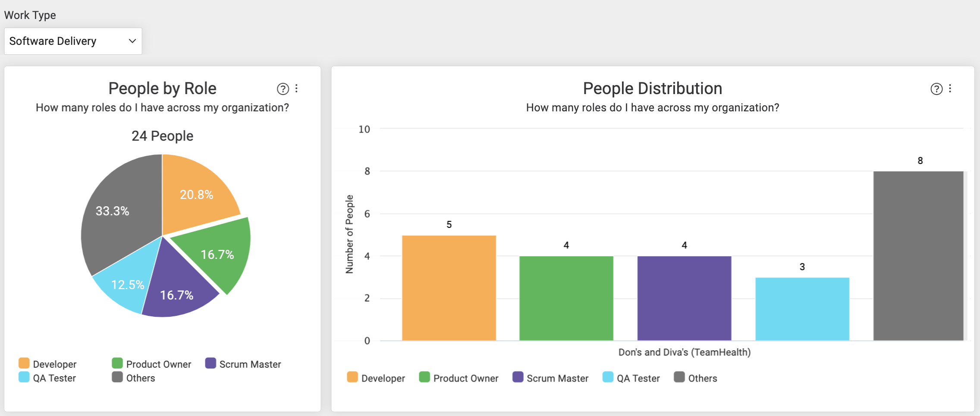Toggle Others legend in pie chart
This screenshot has width=980, height=416.
(x=133, y=378)
